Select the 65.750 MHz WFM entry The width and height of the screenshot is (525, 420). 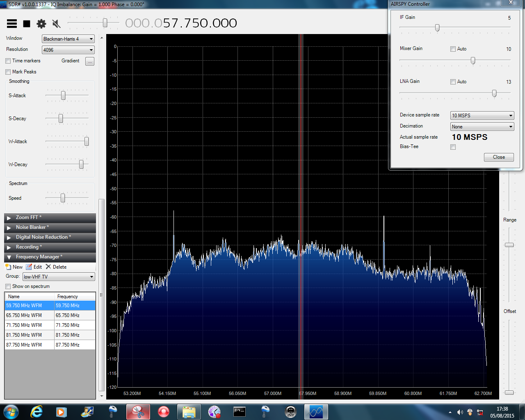[30, 315]
